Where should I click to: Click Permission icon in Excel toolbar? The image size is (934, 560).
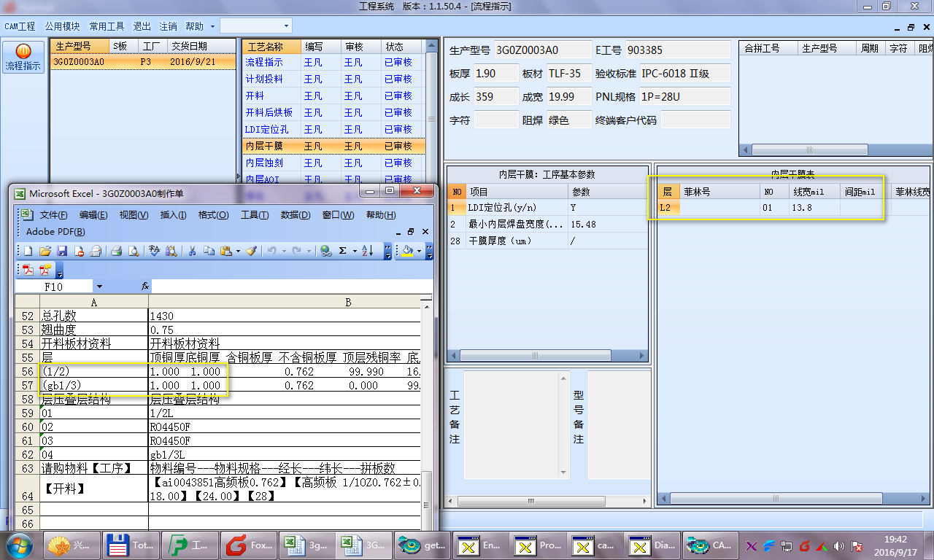[x=79, y=251]
